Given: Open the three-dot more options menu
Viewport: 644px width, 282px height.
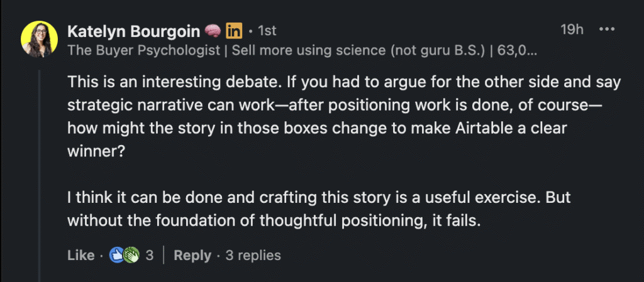Looking at the screenshot, I should pyautogui.click(x=606, y=30).
